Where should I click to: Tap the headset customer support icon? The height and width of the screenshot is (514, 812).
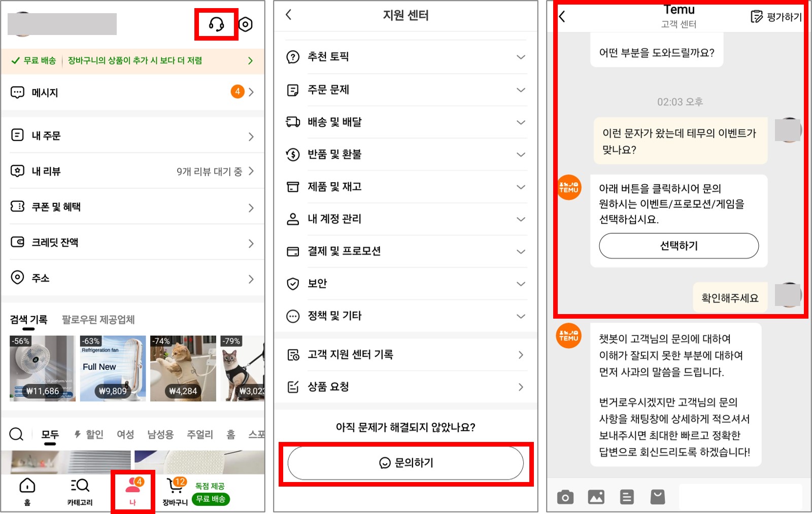217,24
